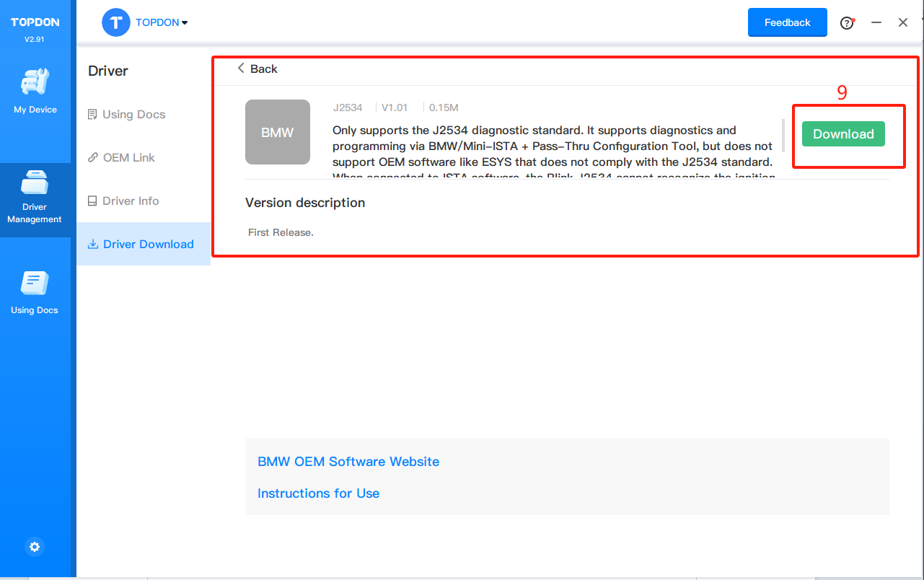This screenshot has width=924, height=580.
Task: Open settings via the gear icon
Action: tap(35, 547)
